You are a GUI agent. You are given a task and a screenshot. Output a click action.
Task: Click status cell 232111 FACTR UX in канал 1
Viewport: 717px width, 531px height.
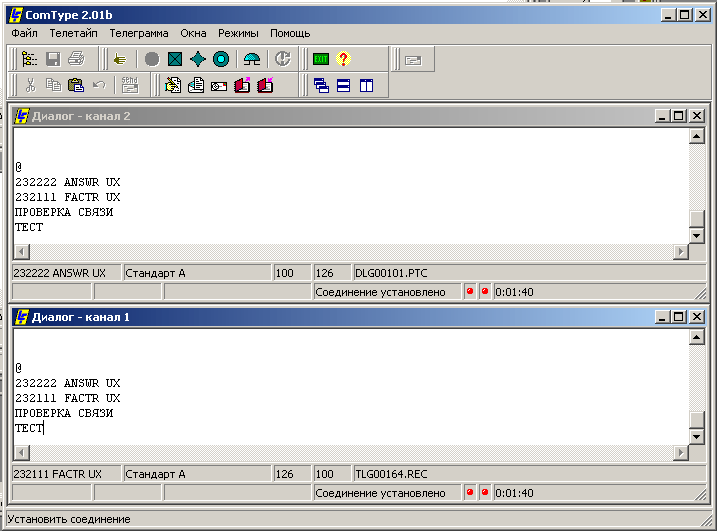coord(67,474)
